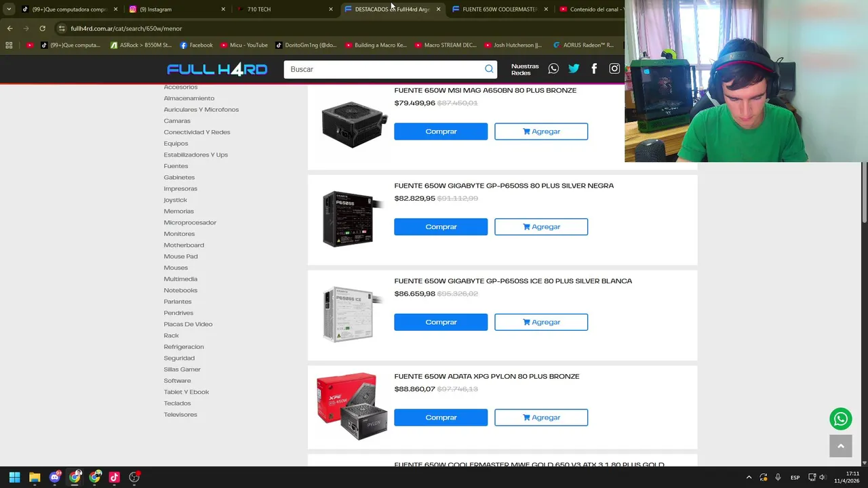The width and height of the screenshot is (868, 488).
Task: Open the WhatsApp icon in site header
Action: pos(553,68)
